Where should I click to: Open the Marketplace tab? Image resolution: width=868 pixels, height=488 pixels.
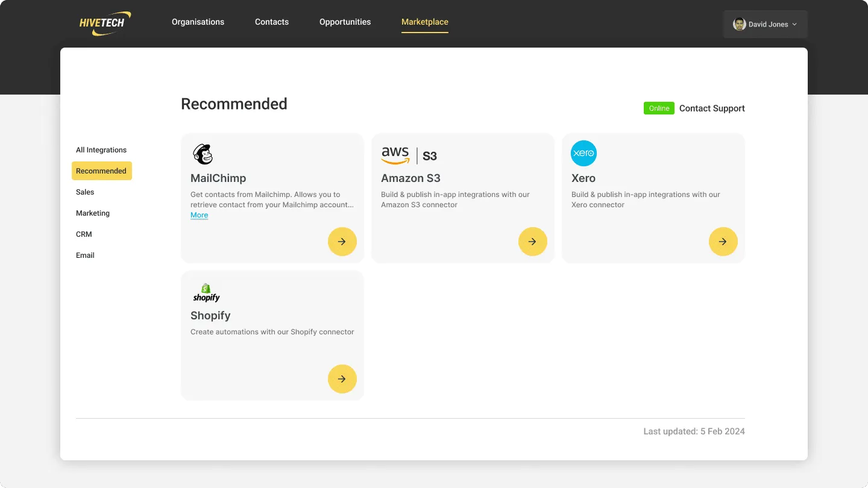[424, 21]
